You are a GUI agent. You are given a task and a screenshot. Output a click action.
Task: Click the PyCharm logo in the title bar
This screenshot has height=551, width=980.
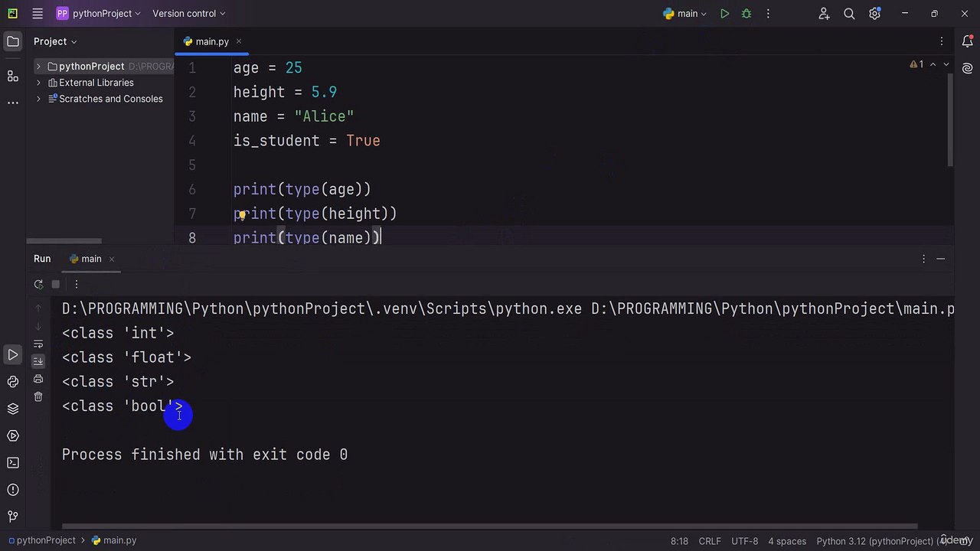tap(13, 14)
